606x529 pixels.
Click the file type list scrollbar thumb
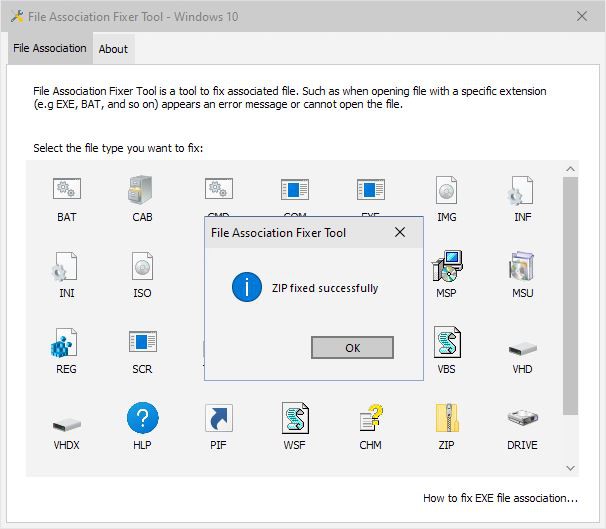tap(570, 296)
